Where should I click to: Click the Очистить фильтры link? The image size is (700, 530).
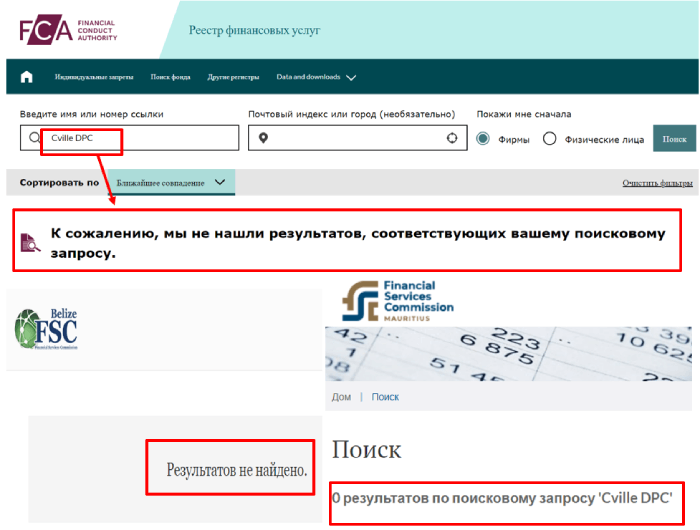(x=658, y=183)
